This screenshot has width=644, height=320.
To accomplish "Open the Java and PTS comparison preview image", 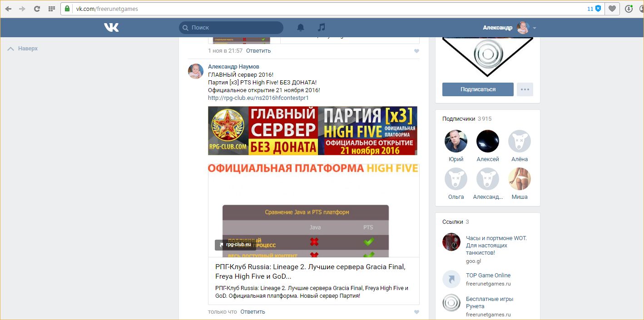I will pyautogui.click(x=313, y=211).
